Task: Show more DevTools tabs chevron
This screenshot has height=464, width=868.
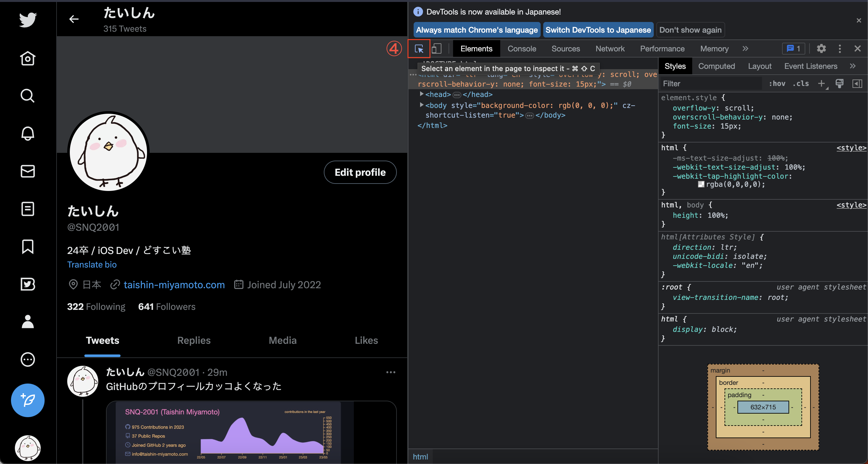Action: (x=745, y=49)
